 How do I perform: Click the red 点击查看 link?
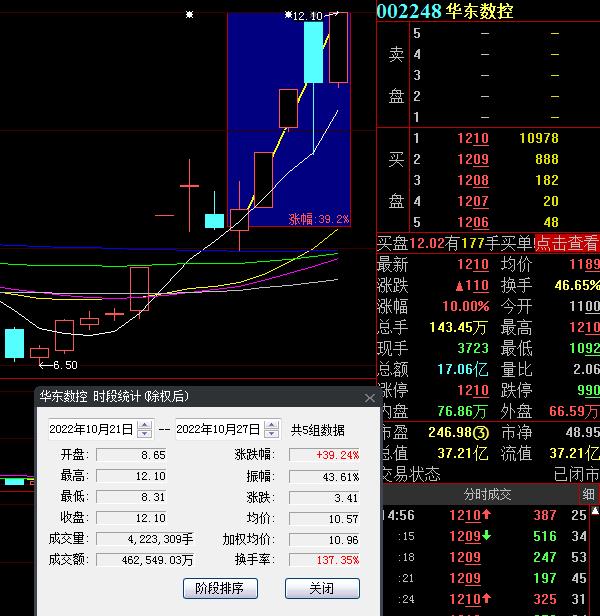tap(566, 243)
